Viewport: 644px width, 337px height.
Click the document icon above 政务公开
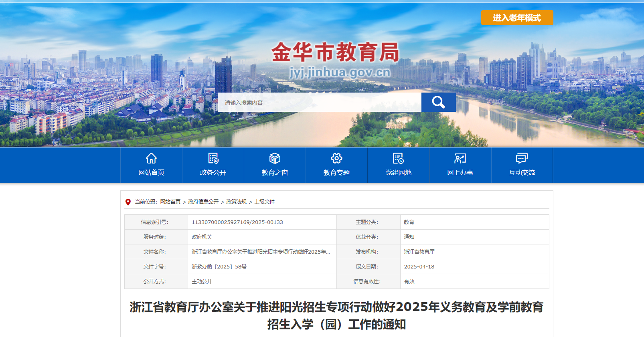tap(213, 158)
